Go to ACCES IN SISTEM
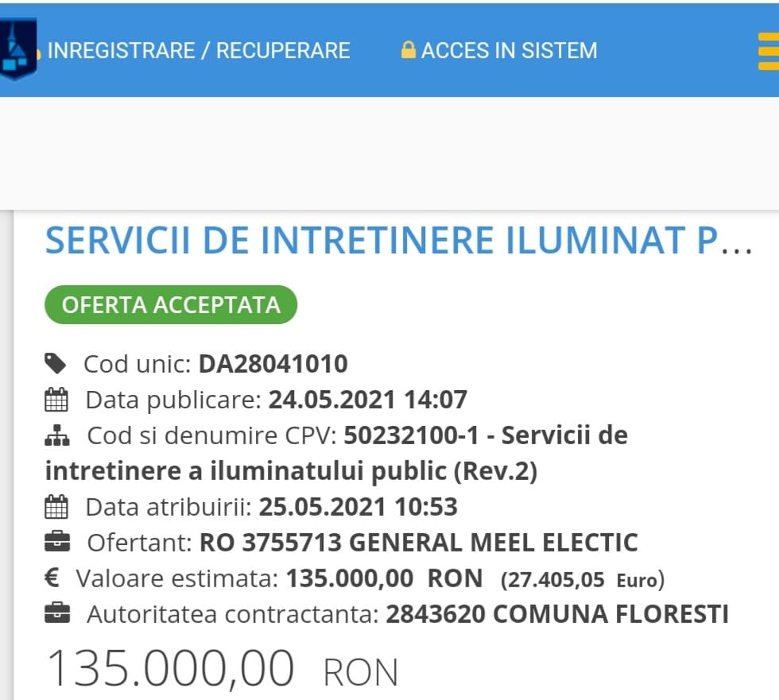Screen dimensions: 779x700 pos(509,51)
